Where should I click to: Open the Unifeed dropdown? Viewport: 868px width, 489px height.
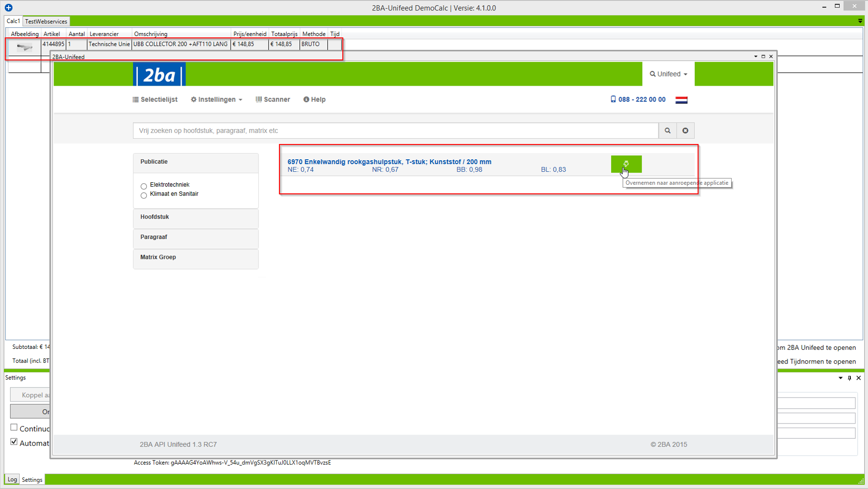tap(668, 74)
